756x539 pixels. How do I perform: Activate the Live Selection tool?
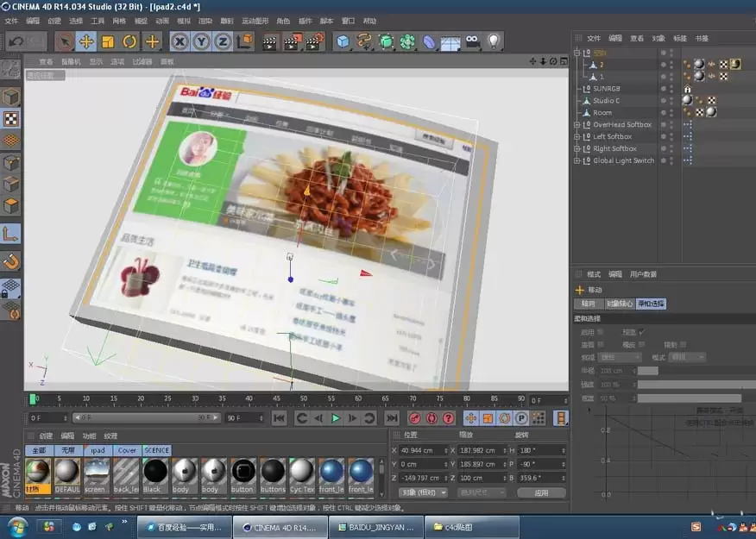[x=64, y=41]
